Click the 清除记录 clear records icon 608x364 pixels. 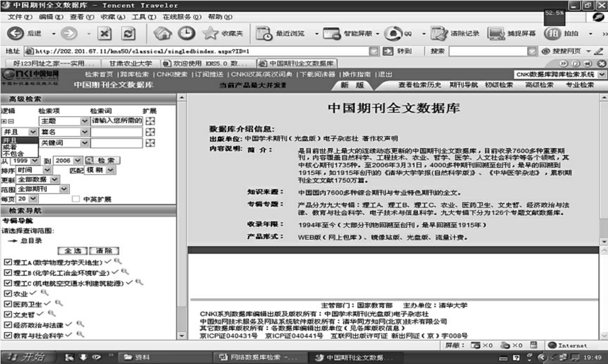[439, 34]
